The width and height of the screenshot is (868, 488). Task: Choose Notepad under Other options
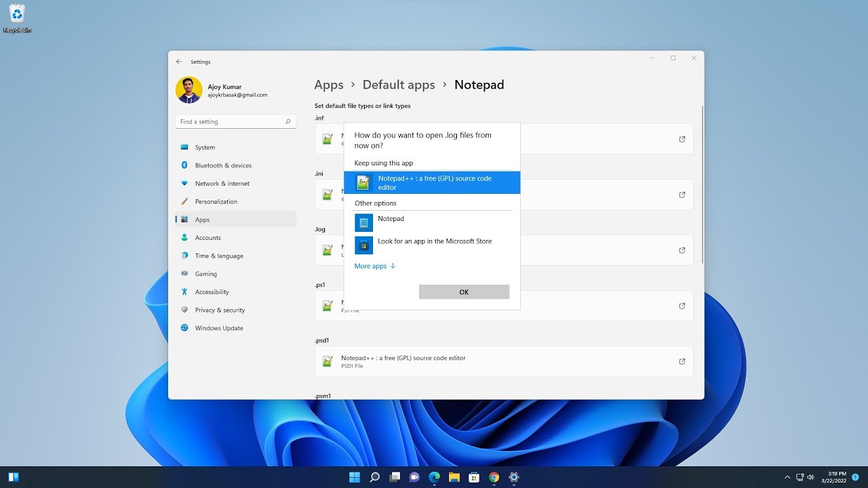pos(432,222)
